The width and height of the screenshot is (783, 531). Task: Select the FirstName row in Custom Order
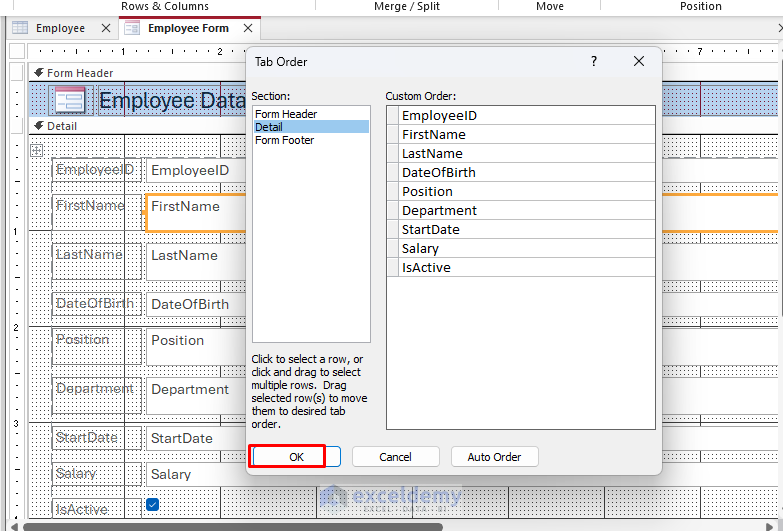pos(521,134)
